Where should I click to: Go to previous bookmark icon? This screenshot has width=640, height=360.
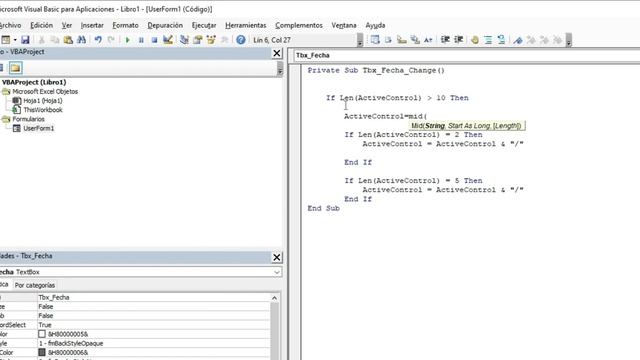544,40
